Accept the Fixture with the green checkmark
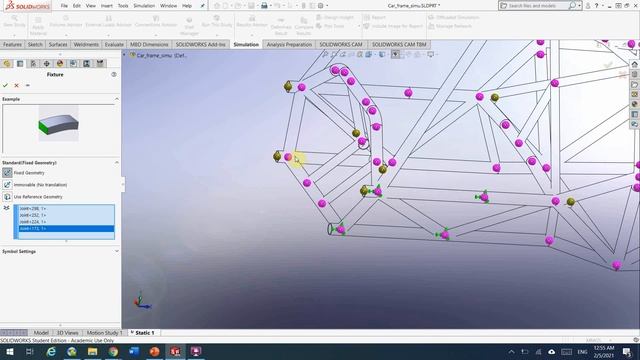 5,85
